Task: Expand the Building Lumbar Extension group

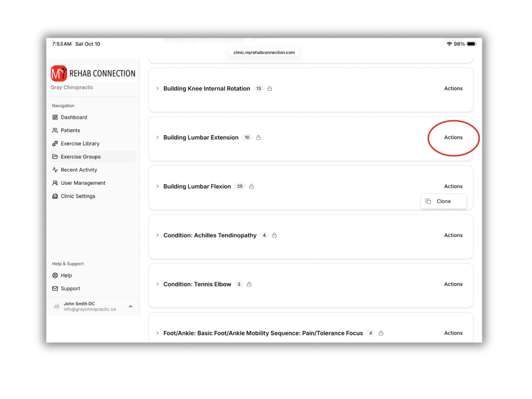Action: point(157,137)
